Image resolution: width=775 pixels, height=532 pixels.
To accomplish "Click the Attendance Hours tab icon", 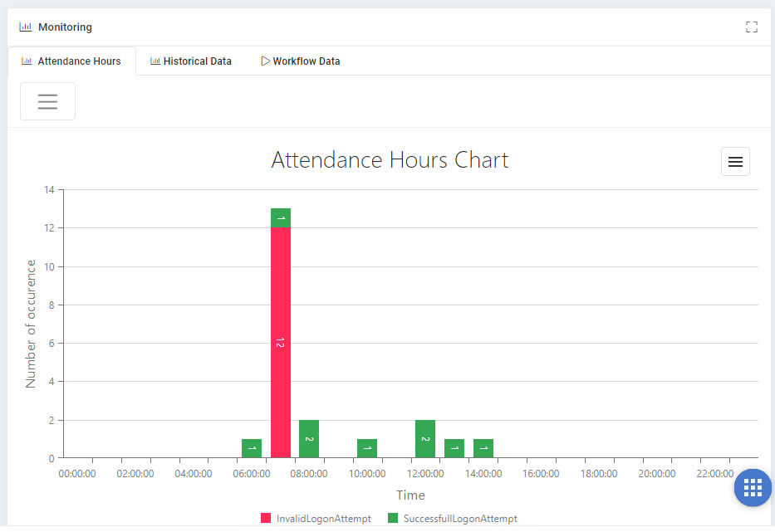I will (x=27, y=61).
